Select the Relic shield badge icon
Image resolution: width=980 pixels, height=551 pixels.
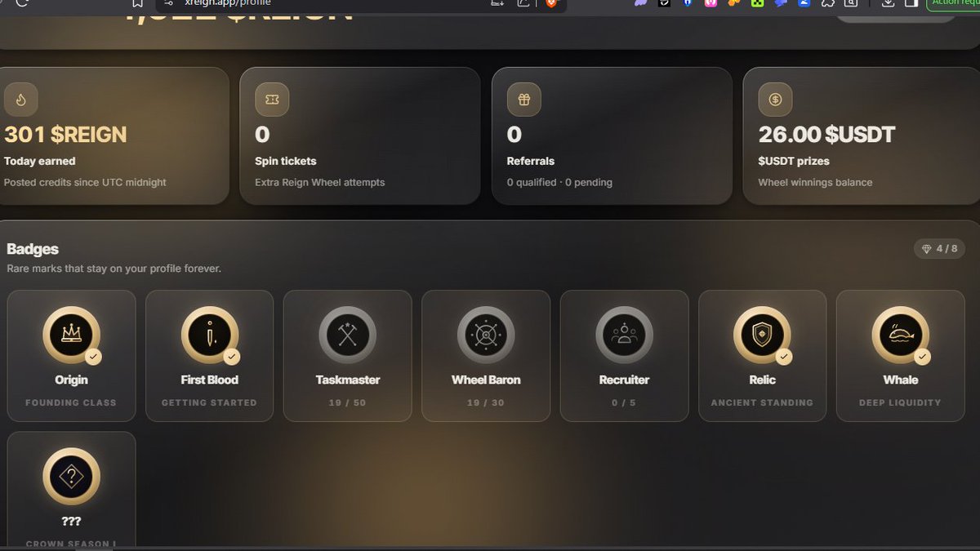click(763, 335)
